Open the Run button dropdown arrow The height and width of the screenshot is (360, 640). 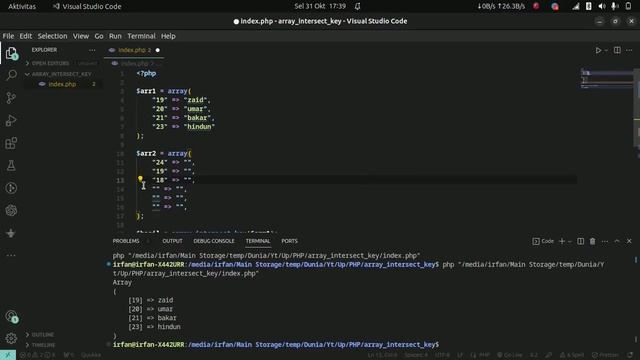tap(606, 50)
